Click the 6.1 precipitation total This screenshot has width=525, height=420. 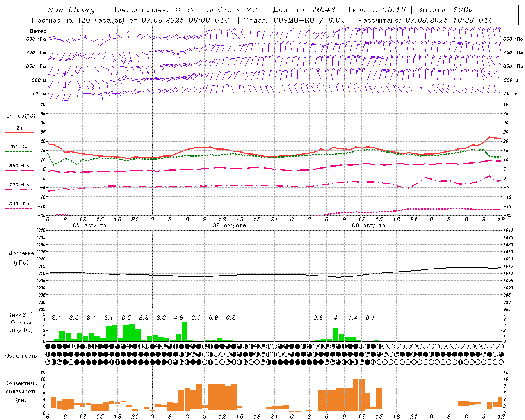tap(109, 317)
